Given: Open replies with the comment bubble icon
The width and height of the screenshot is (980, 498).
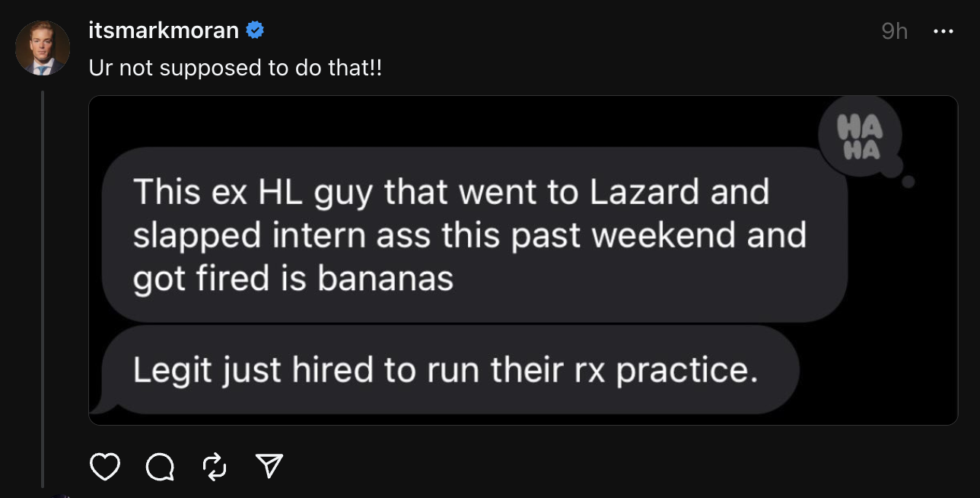Looking at the screenshot, I should pyautogui.click(x=159, y=466).
